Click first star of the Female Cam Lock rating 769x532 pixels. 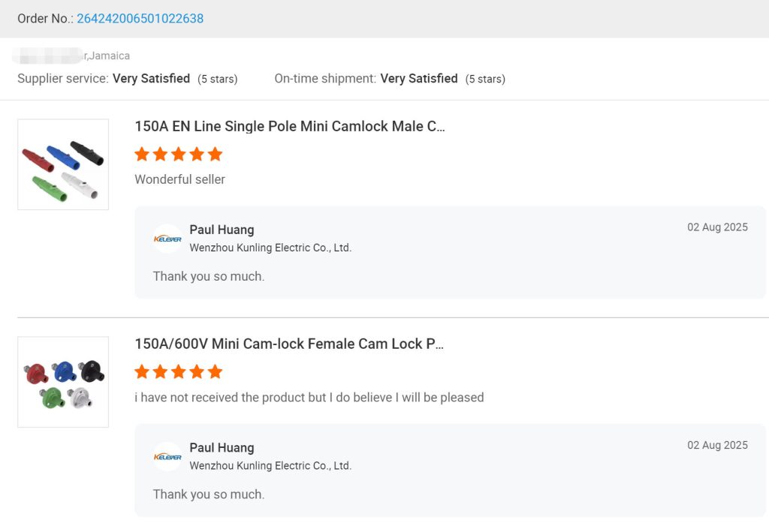pyautogui.click(x=142, y=372)
